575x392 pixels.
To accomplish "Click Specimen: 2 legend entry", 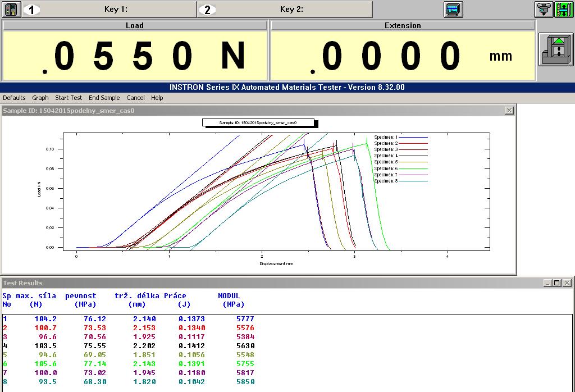I will click(x=400, y=143).
